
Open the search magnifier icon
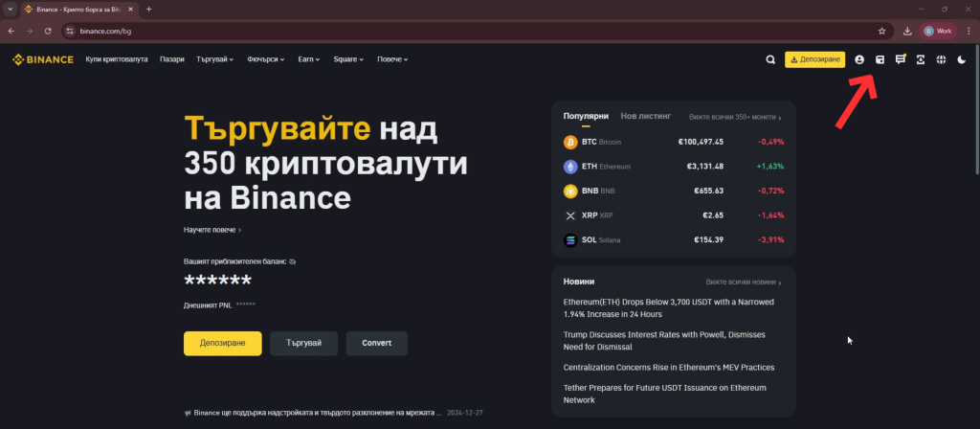(x=770, y=59)
